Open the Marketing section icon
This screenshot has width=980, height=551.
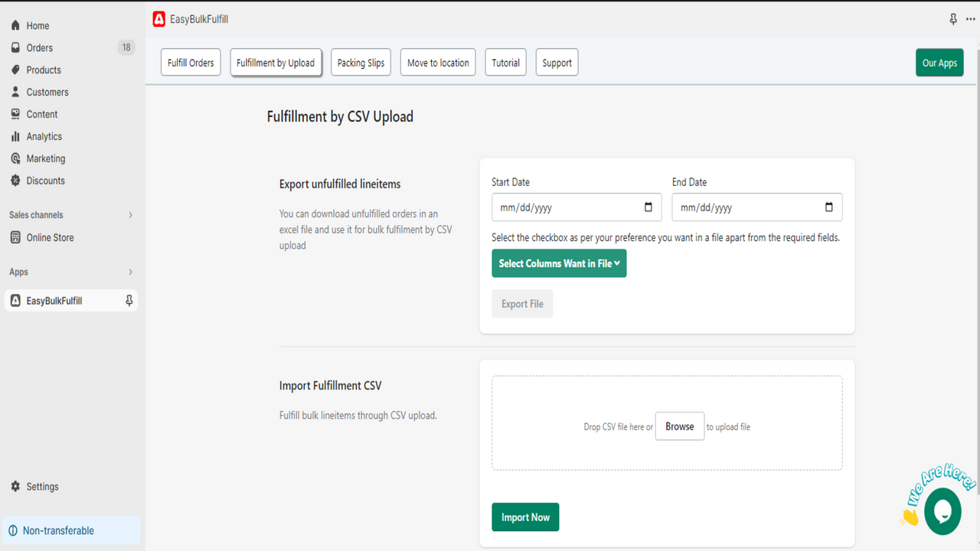[15, 158]
